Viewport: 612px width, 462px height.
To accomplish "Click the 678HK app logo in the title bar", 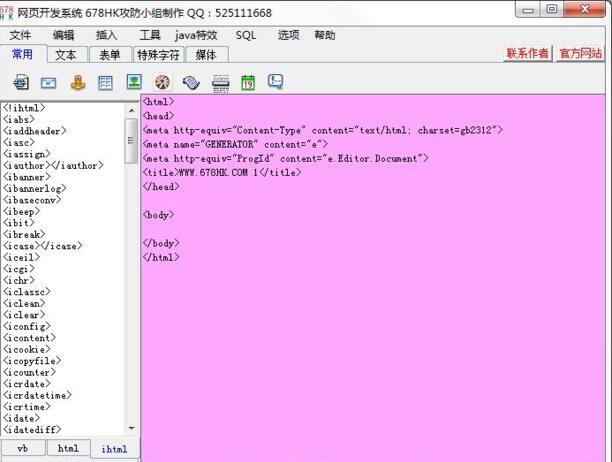I will (7, 12).
